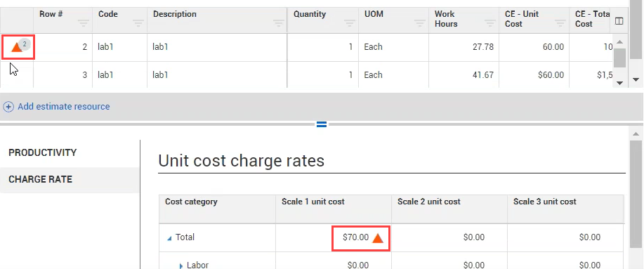Switch to the PRODUCTIVITY tab

click(x=43, y=152)
